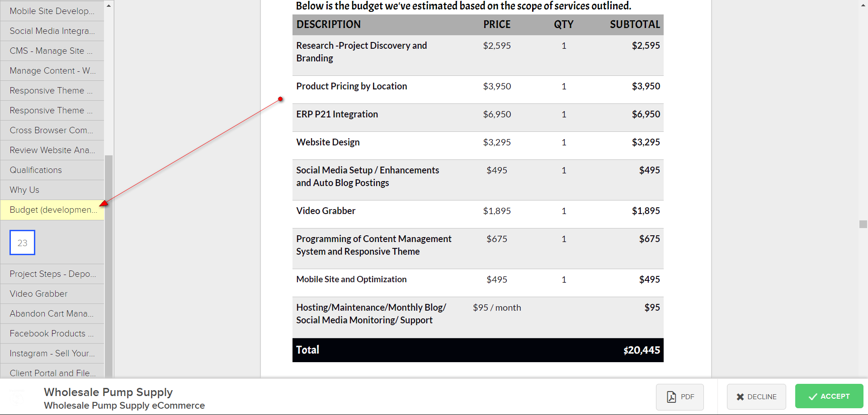
Task: Click the page scrollbar thumb on right
Action: click(863, 224)
